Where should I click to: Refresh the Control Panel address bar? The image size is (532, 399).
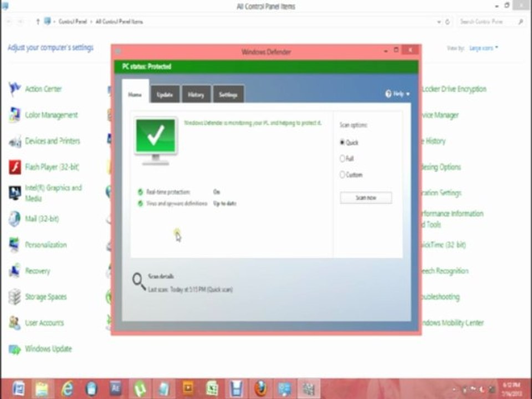[448, 22]
